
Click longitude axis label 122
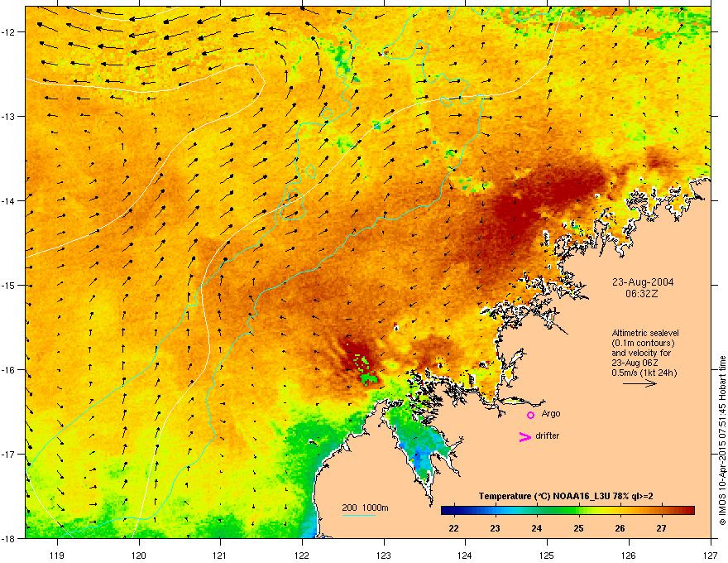[302, 555]
